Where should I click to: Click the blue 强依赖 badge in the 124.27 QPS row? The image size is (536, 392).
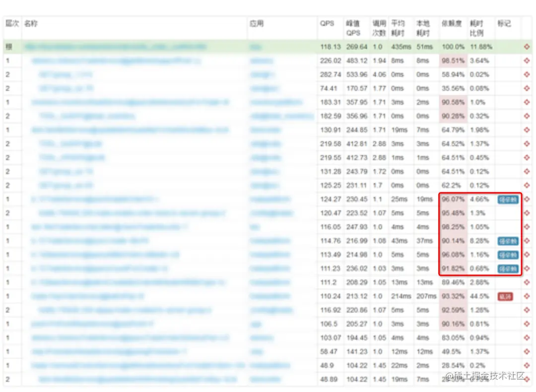(x=508, y=199)
